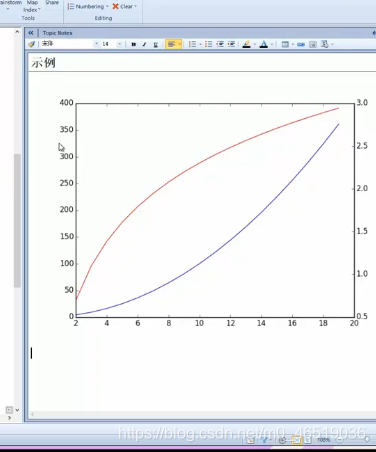This screenshot has width=376, height=452.
Task: Click the highlighted fit-map icon in status bar
Action: [296, 440]
